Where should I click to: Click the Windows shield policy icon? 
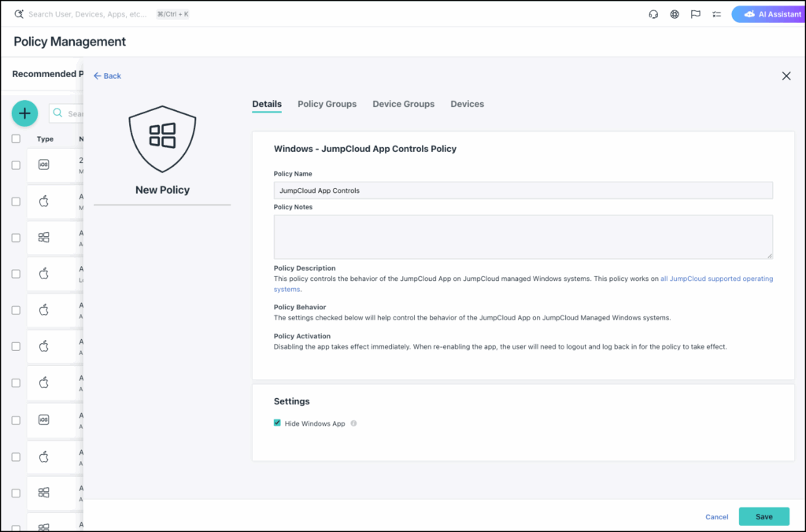[x=162, y=136]
